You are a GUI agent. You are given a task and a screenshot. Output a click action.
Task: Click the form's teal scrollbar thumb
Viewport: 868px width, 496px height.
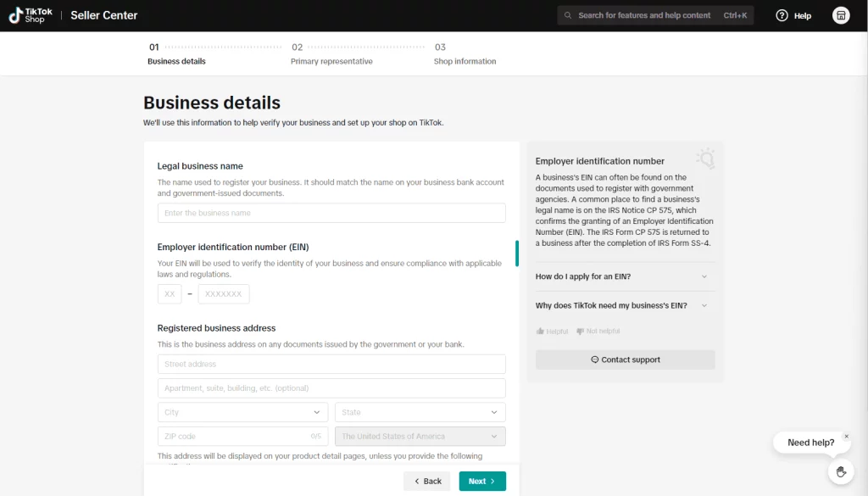pos(517,253)
